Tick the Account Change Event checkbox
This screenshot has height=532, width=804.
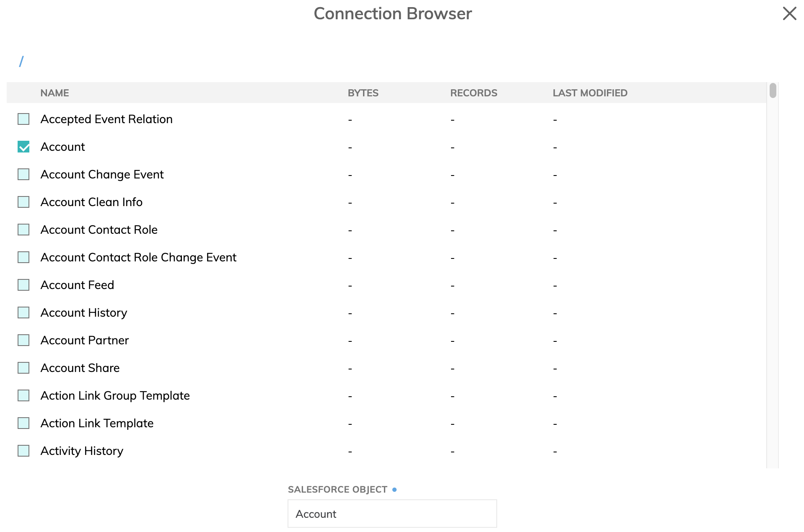tap(23, 174)
